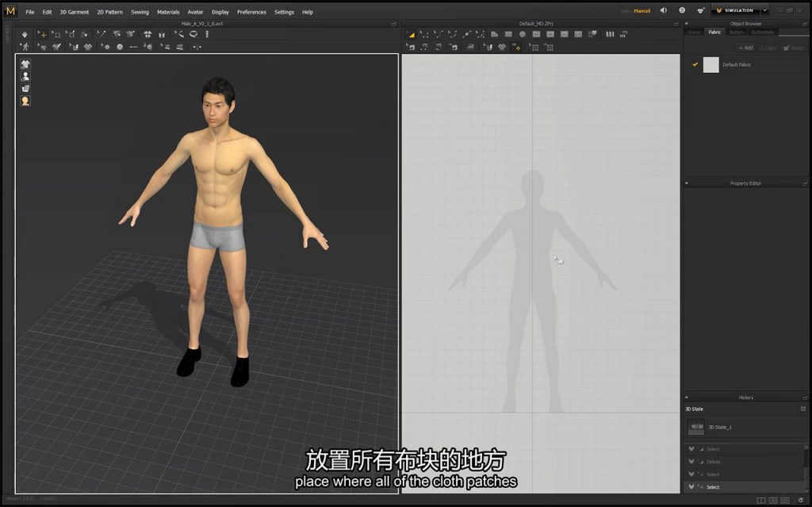
Task: Undock the 2D pattern window via its pop-out icon
Action: coord(676,24)
